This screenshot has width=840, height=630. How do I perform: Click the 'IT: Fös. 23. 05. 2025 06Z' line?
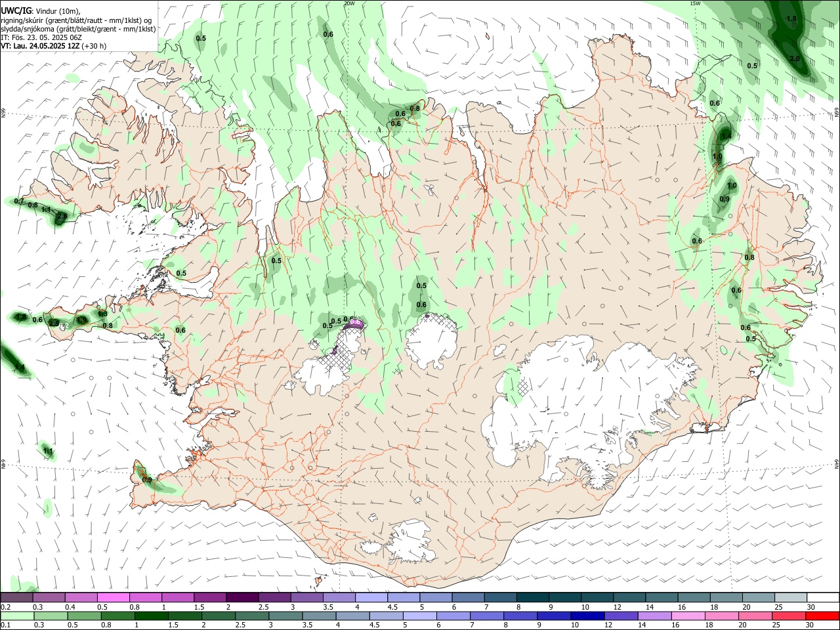(x=41, y=37)
